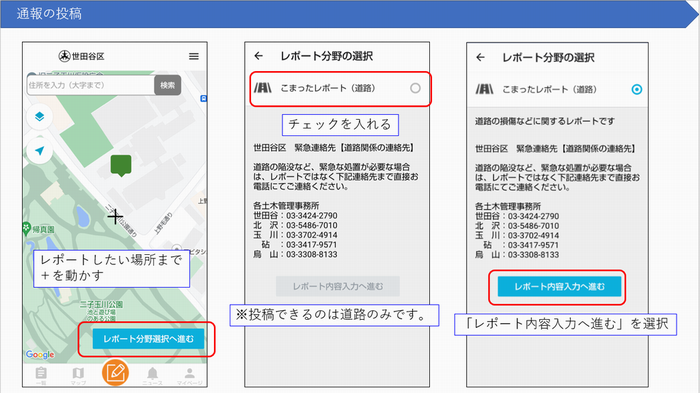Tap the black crosshair on the map
700x393 pixels.
point(115,217)
